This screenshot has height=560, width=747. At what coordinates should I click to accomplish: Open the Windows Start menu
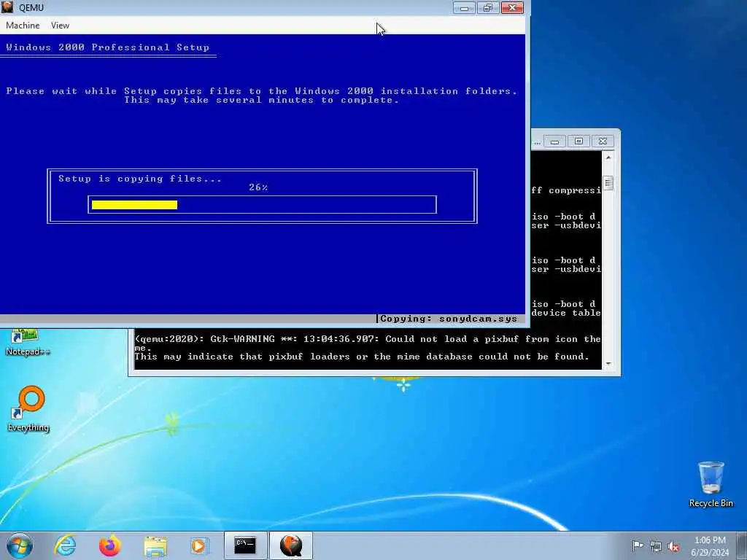pyautogui.click(x=20, y=545)
